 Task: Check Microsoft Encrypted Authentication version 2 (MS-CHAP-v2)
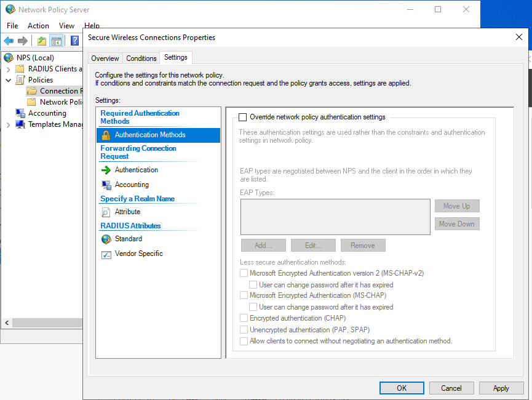pos(243,273)
